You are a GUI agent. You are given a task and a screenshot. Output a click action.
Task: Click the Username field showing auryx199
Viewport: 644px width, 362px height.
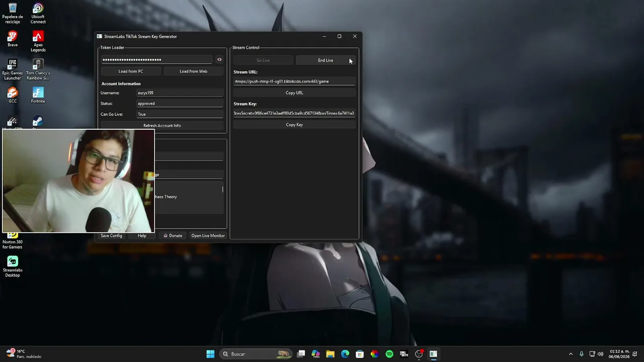click(x=180, y=93)
